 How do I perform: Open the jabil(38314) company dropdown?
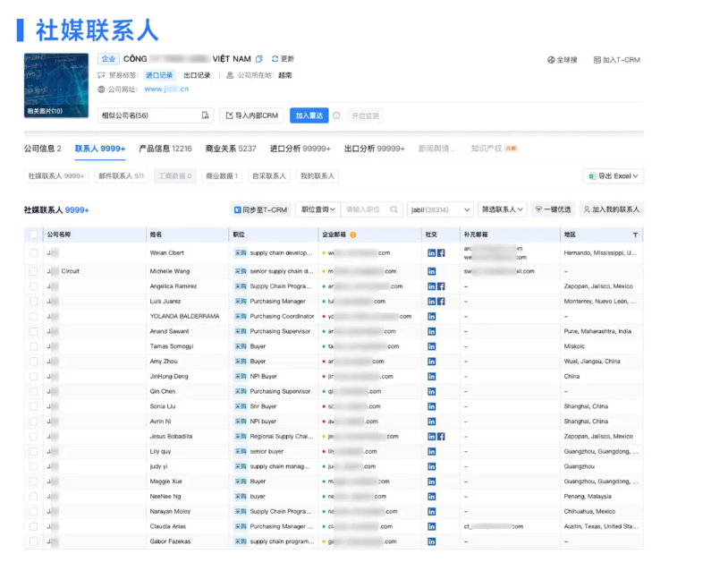point(440,209)
